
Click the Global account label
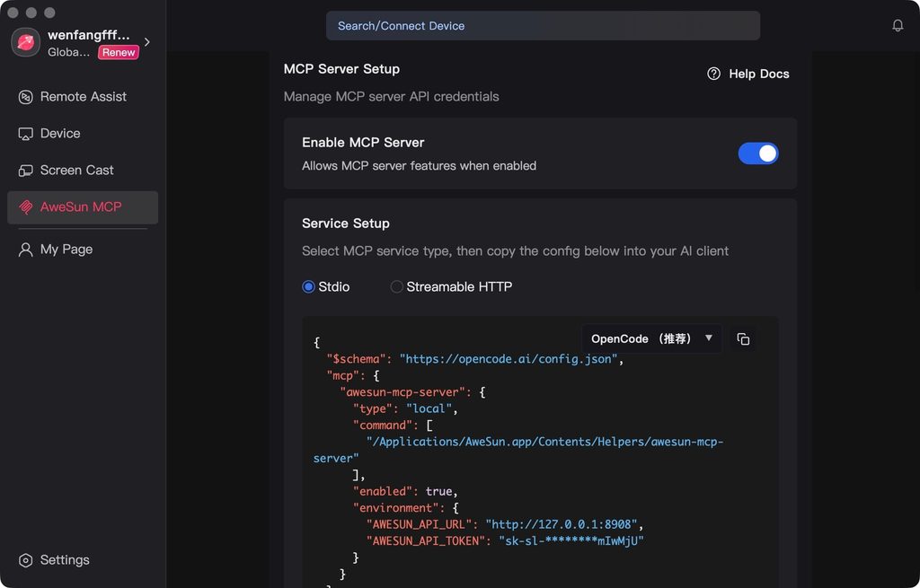(x=68, y=52)
